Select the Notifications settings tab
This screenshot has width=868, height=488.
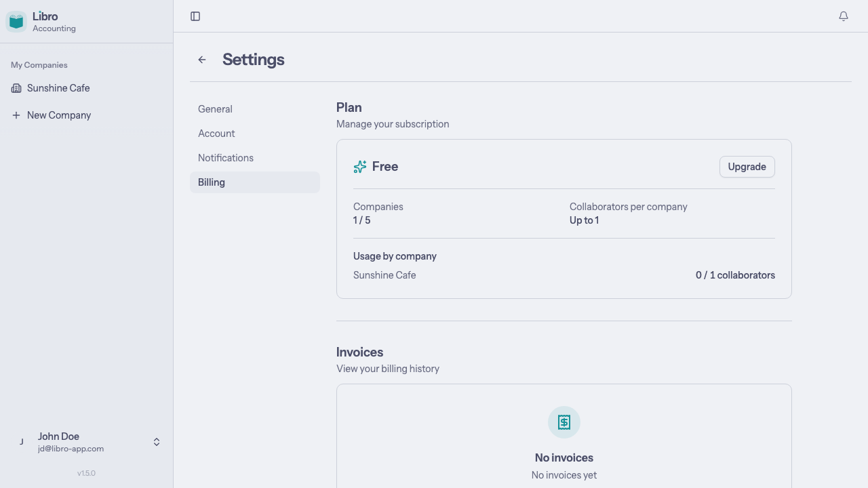point(226,158)
